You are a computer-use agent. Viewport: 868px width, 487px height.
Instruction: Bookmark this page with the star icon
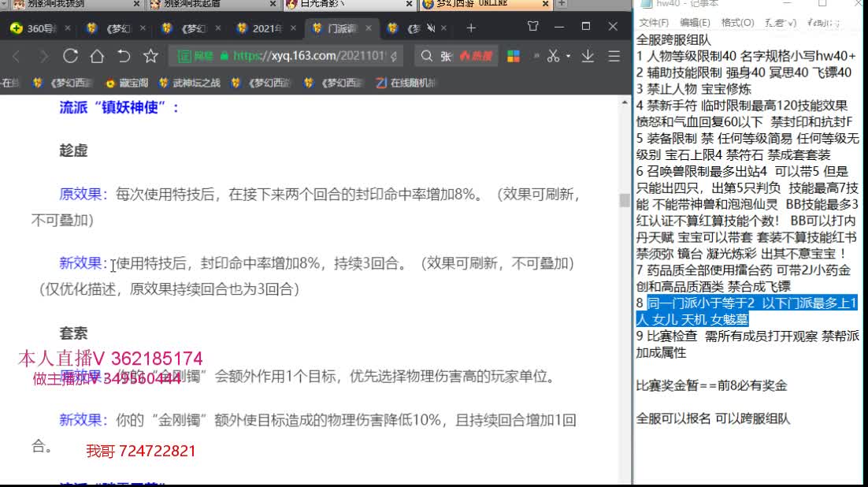[149, 56]
